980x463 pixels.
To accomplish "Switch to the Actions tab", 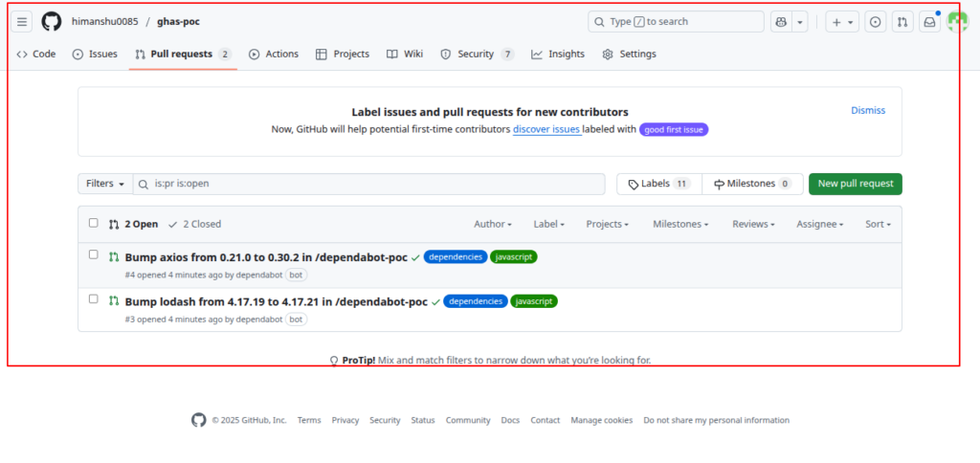I will pyautogui.click(x=274, y=55).
